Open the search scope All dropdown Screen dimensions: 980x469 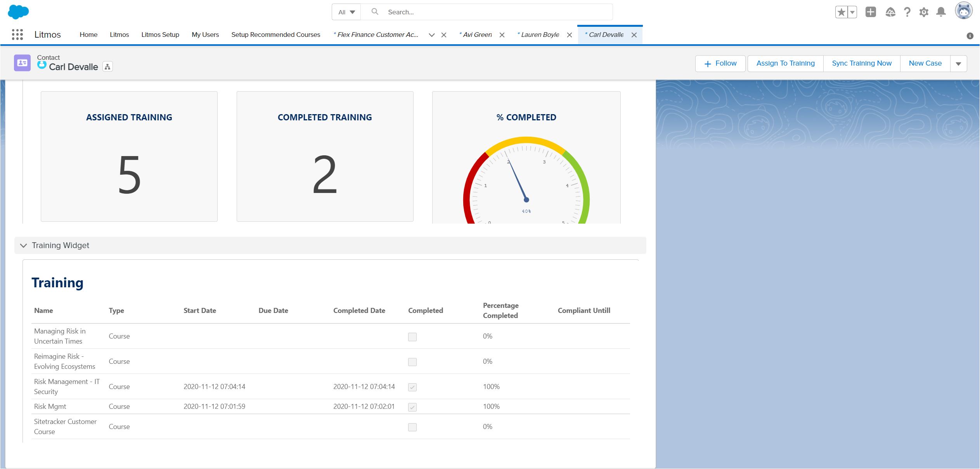point(346,12)
